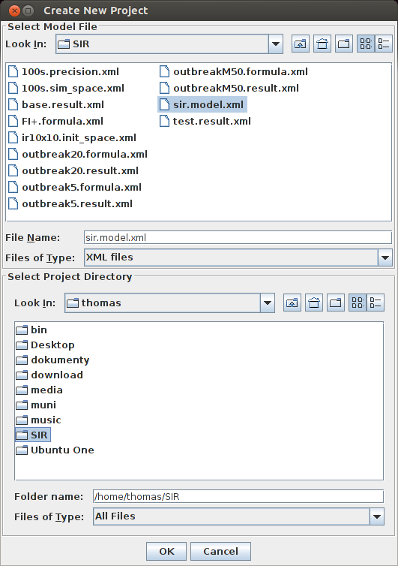This screenshot has height=566, width=398.
Task: Select the music folder
Action: click(x=39, y=420)
